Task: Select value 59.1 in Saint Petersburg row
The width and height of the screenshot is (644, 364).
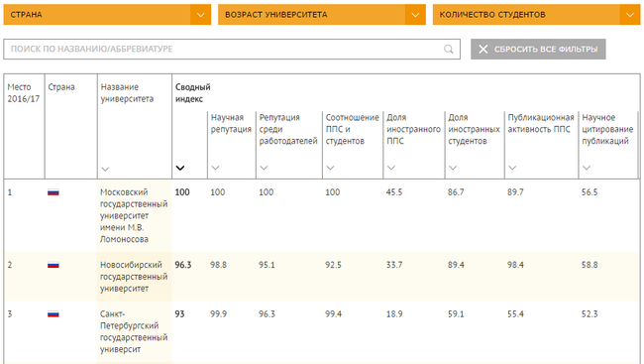Action: (x=456, y=314)
